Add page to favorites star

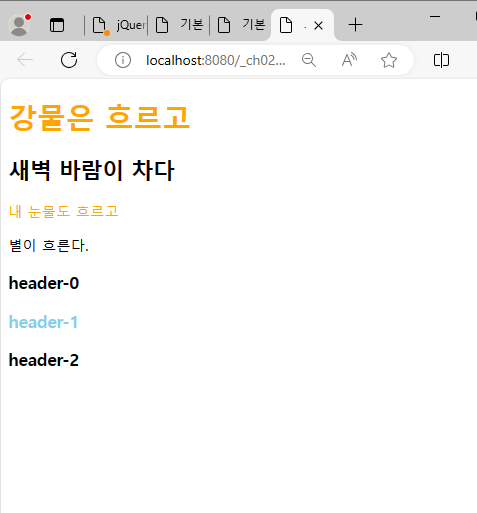click(x=389, y=60)
